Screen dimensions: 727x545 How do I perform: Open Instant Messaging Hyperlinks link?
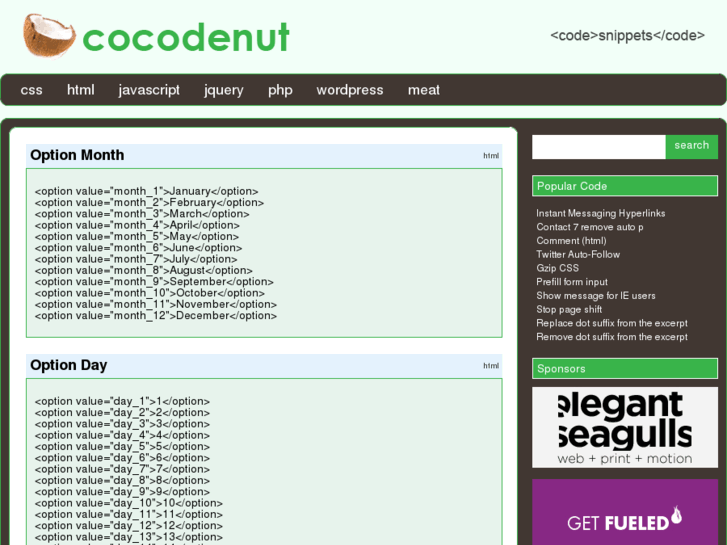pyautogui.click(x=600, y=213)
